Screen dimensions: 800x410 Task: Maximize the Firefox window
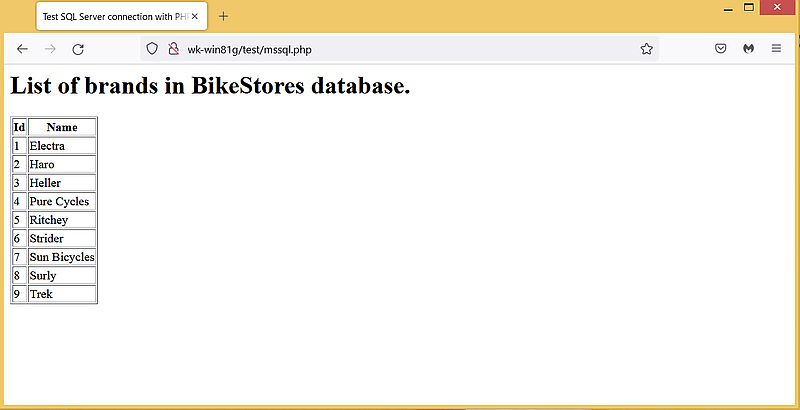click(749, 8)
